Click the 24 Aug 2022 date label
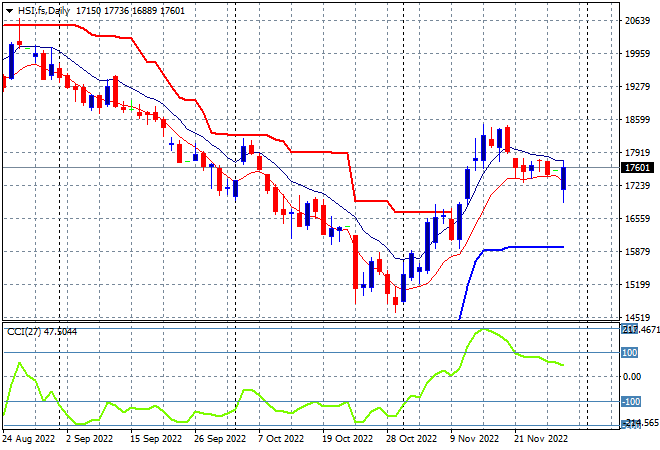 (x=29, y=439)
